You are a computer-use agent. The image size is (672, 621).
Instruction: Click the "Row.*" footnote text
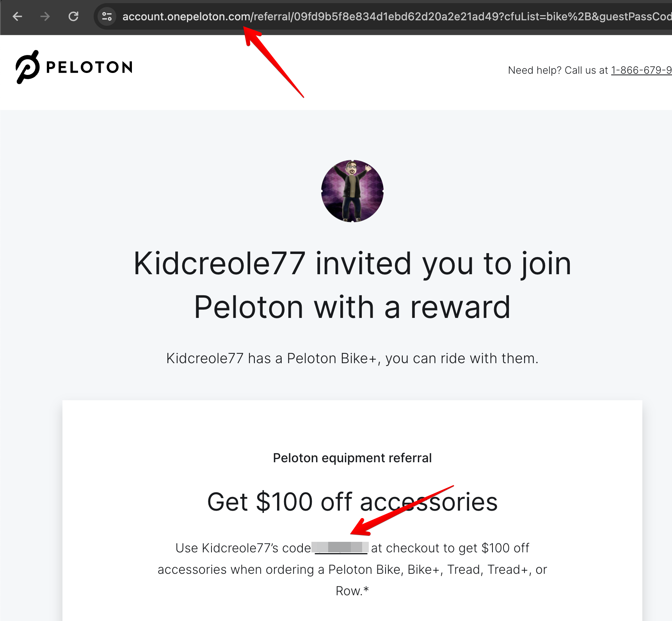pyautogui.click(x=352, y=591)
